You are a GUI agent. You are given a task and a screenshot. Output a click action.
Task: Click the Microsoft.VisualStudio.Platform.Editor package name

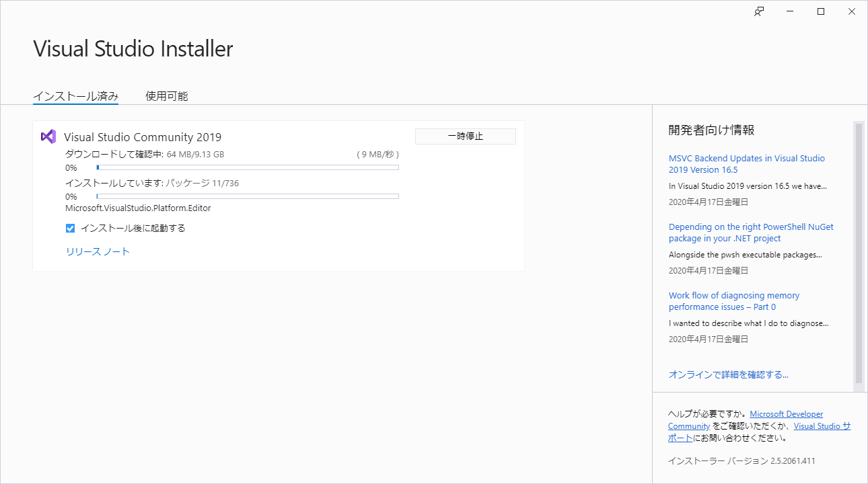click(x=138, y=208)
